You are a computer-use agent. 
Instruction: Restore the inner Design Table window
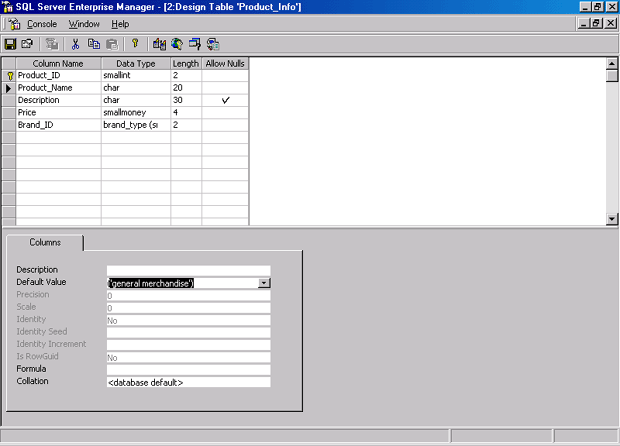coord(597,23)
